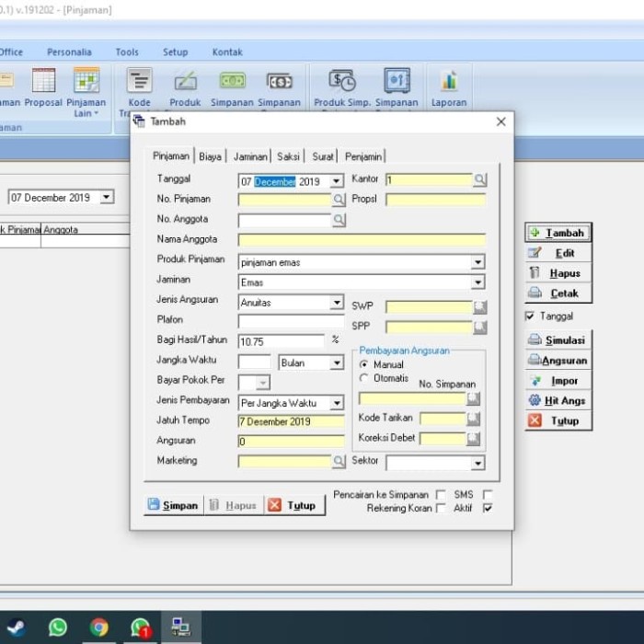This screenshot has width=644, height=644.
Task: Search Kantor with magnifier icon
Action: click(x=479, y=179)
